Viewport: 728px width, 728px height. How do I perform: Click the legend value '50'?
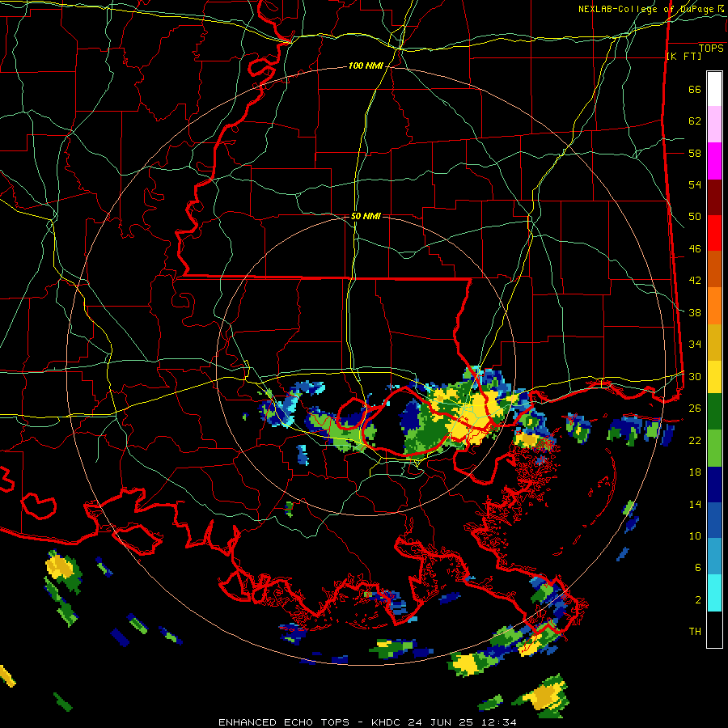point(695,216)
